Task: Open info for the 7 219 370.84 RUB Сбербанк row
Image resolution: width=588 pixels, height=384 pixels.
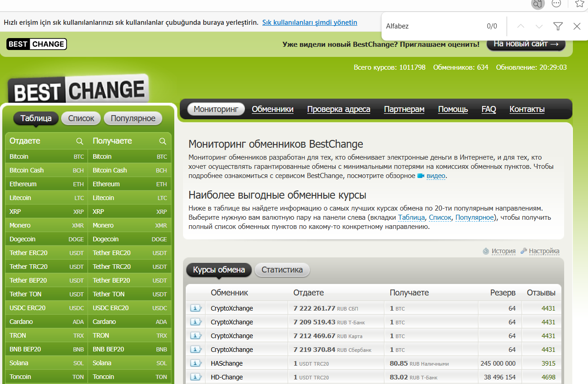Action: click(196, 350)
